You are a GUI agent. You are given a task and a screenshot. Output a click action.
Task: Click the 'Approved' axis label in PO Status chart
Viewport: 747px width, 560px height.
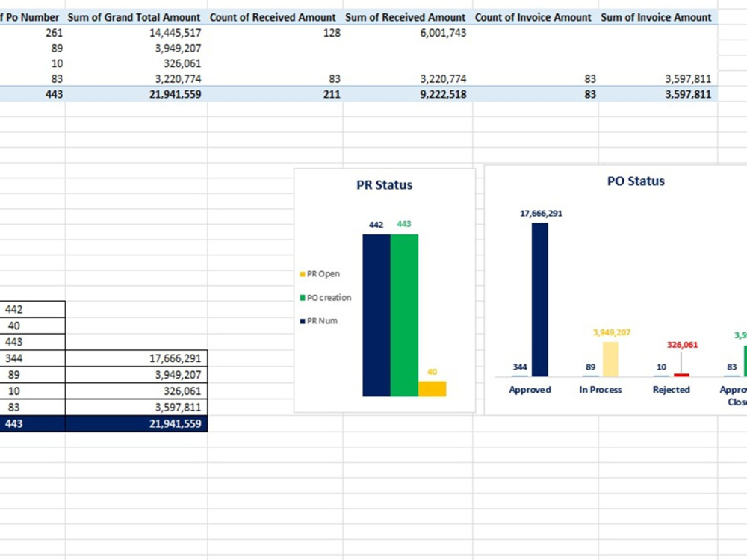[530, 390]
